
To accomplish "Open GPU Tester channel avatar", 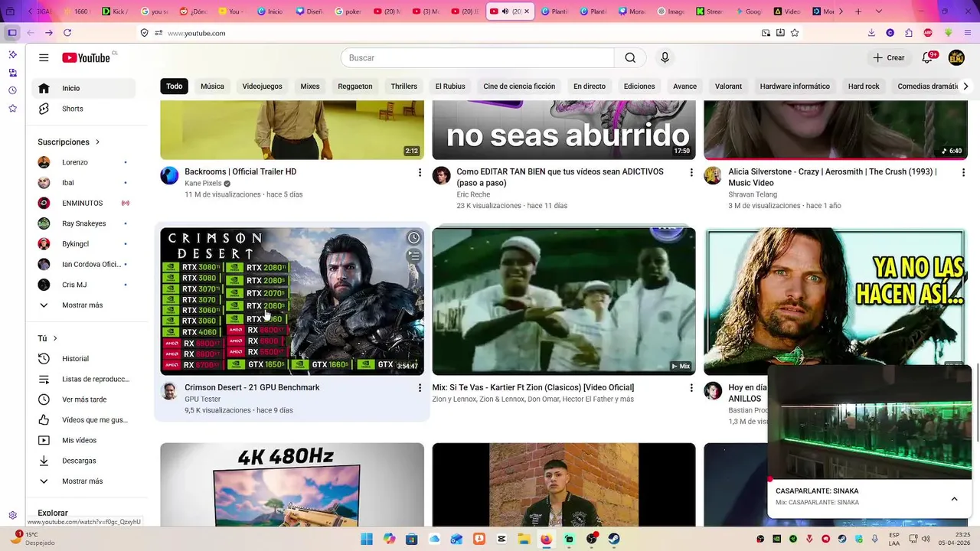I will [169, 391].
